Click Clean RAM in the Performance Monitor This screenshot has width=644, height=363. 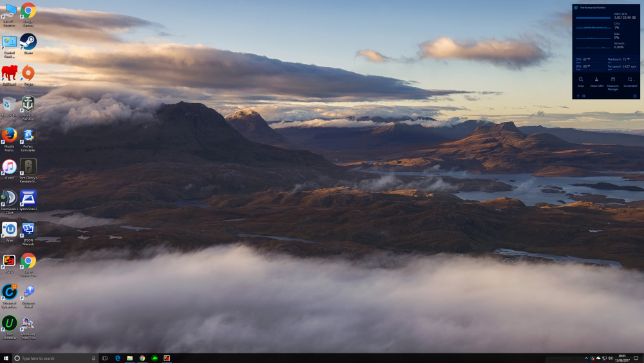(x=596, y=81)
